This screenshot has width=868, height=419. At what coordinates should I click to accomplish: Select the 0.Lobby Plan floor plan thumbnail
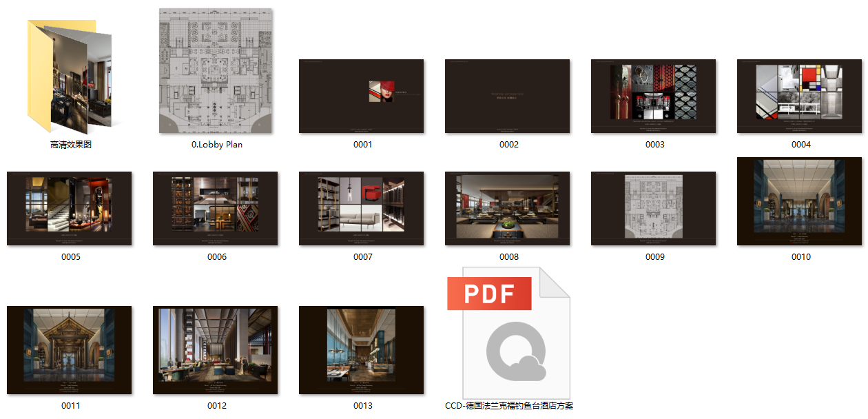(x=216, y=71)
